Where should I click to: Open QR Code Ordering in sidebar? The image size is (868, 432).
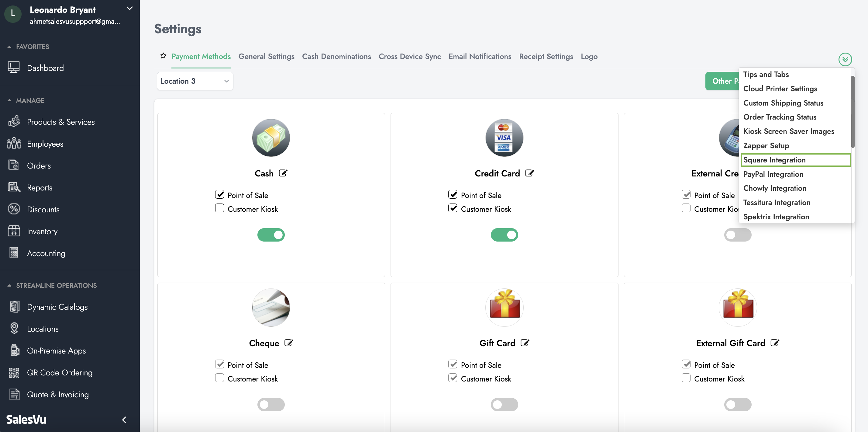tap(60, 373)
